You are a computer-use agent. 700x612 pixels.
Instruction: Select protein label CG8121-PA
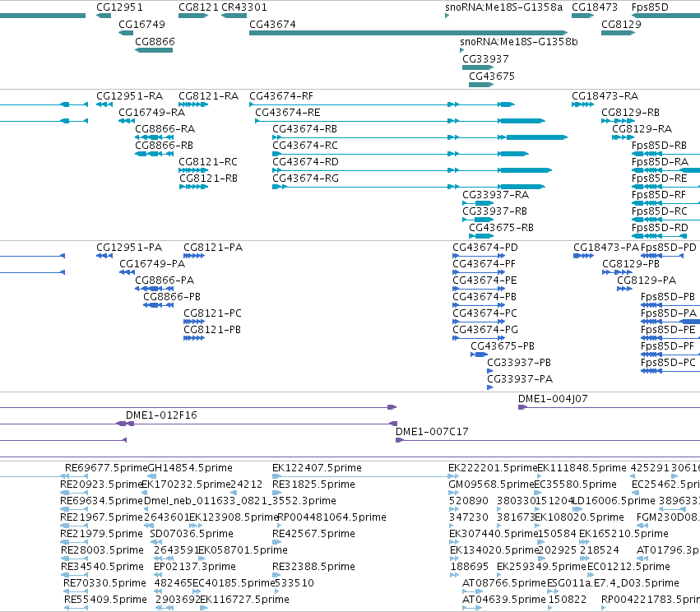point(213,248)
